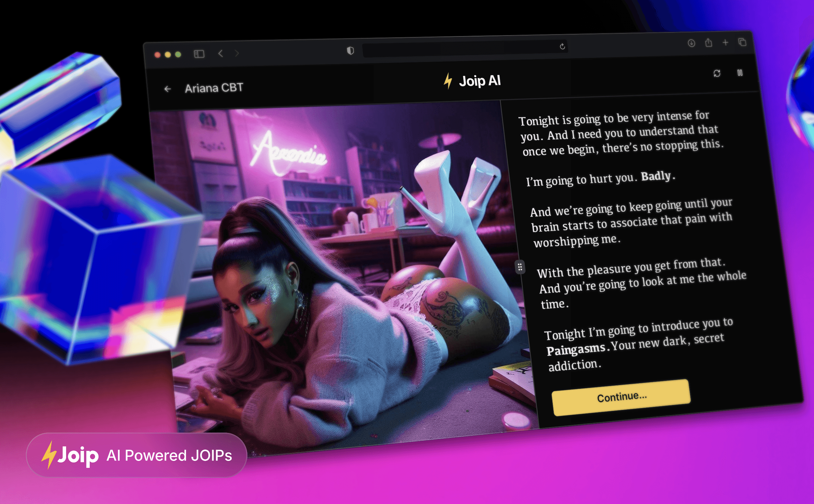Viewport: 814px width, 504px height.
Task: Show the tab overview icon
Action: [742, 42]
